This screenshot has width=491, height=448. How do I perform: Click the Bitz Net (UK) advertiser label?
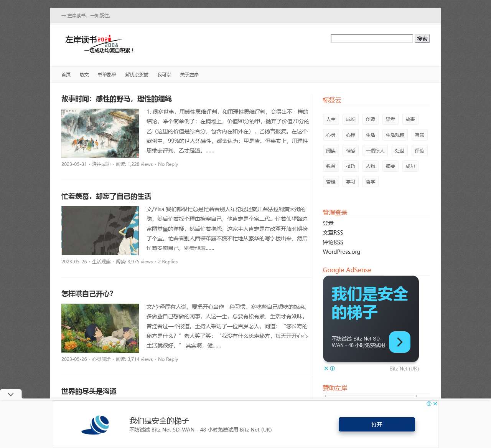point(404,369)
